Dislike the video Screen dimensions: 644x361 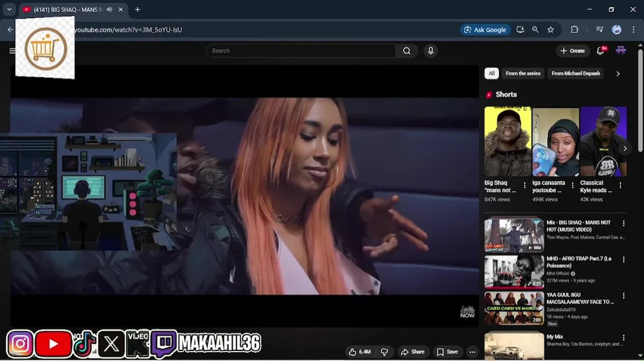[x=385, y=352]
